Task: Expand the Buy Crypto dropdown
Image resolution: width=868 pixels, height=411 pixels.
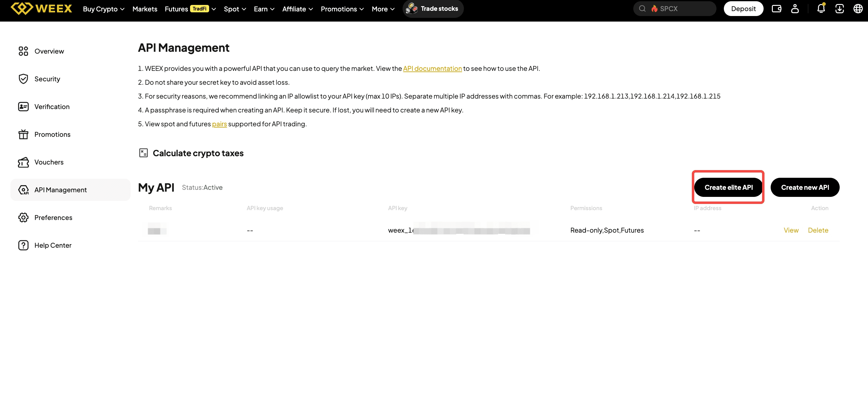Action: tap(104, 9)
